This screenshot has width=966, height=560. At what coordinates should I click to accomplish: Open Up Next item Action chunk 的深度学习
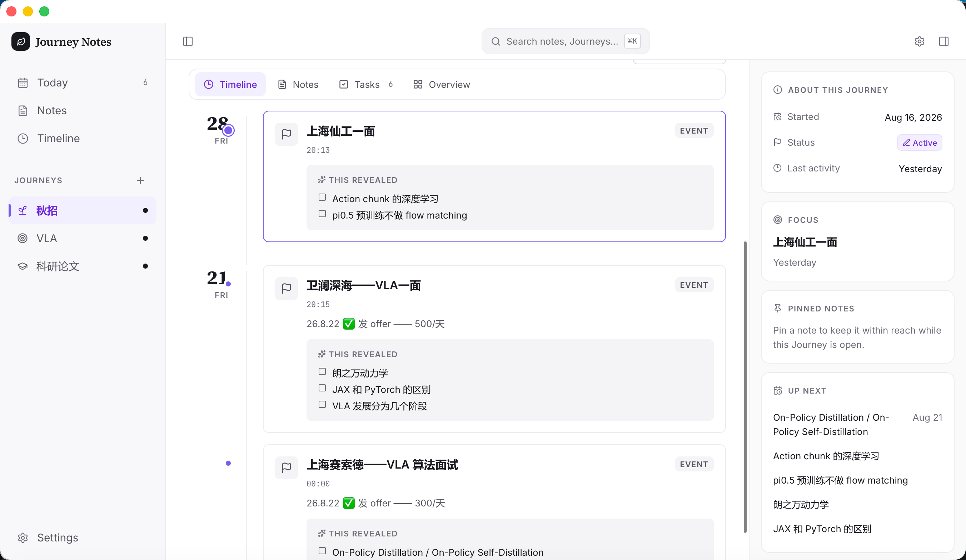point(826,456)
